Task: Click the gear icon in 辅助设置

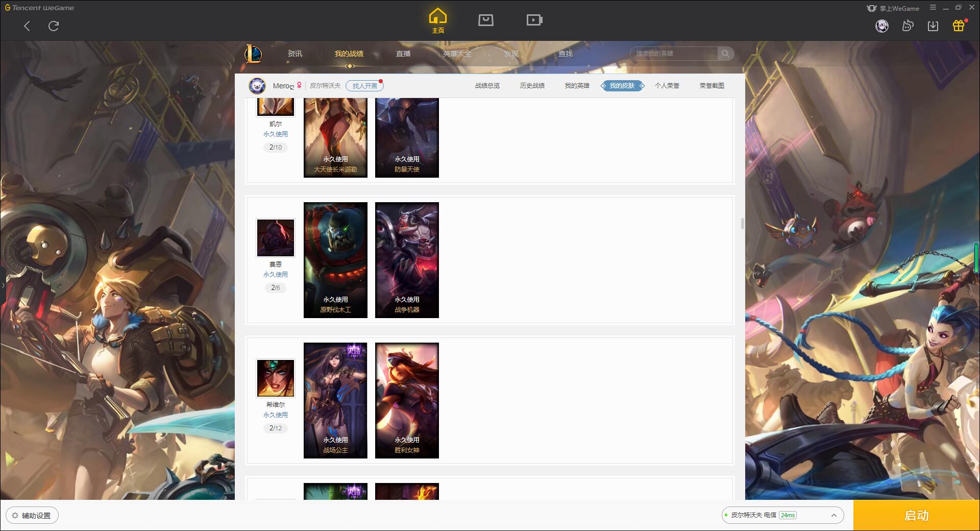Action: click(15, 516)
